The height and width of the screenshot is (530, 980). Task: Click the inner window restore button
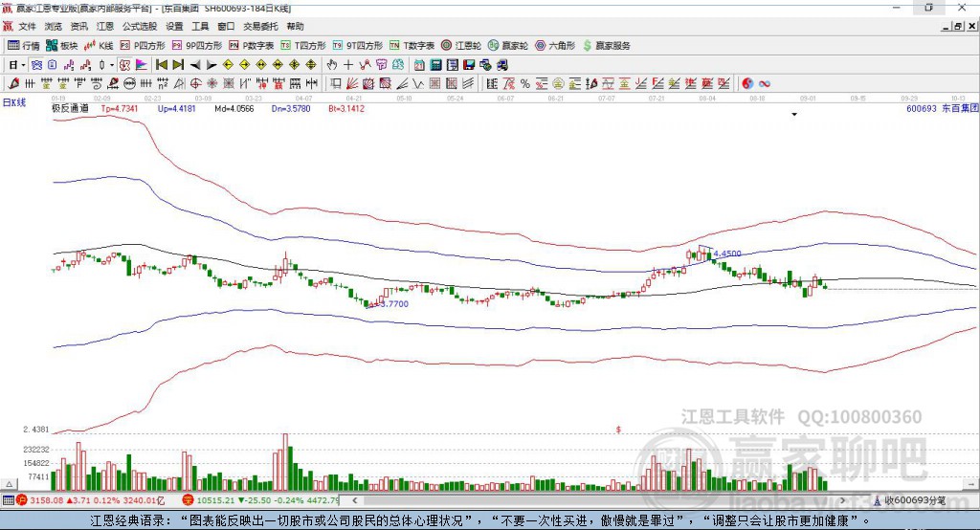coord(958,26)
